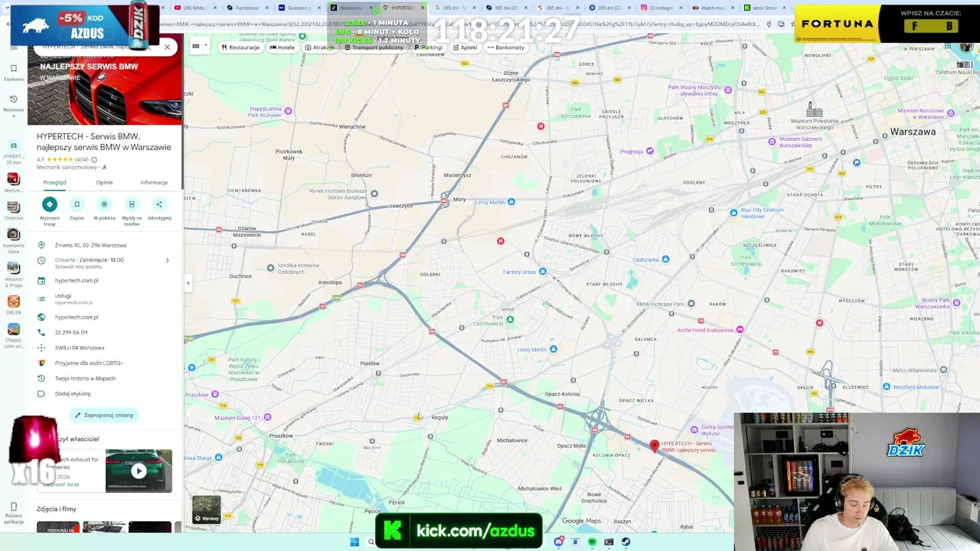
Task: Filter map by Hotele
Action: click(282, 47)
